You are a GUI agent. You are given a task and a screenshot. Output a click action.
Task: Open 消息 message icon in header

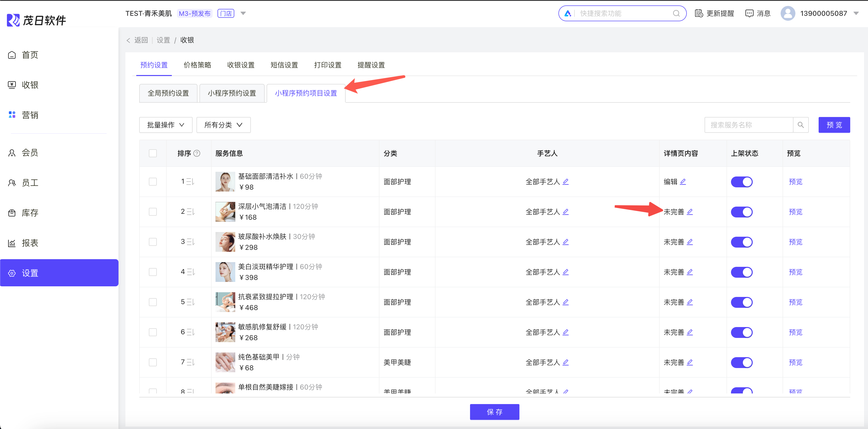click(x=749, y=14)
